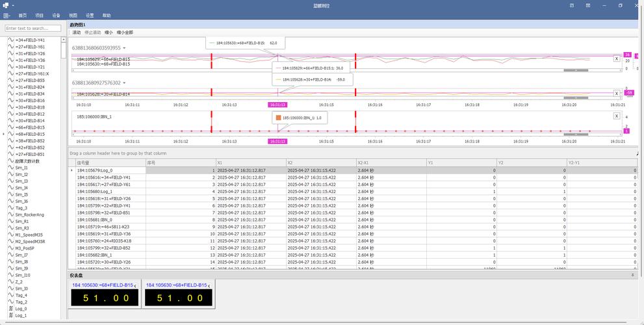This screenshot has height=325, width=644.
Task: Select table row 184:105682:IBN_1
Action: point(357,255)
